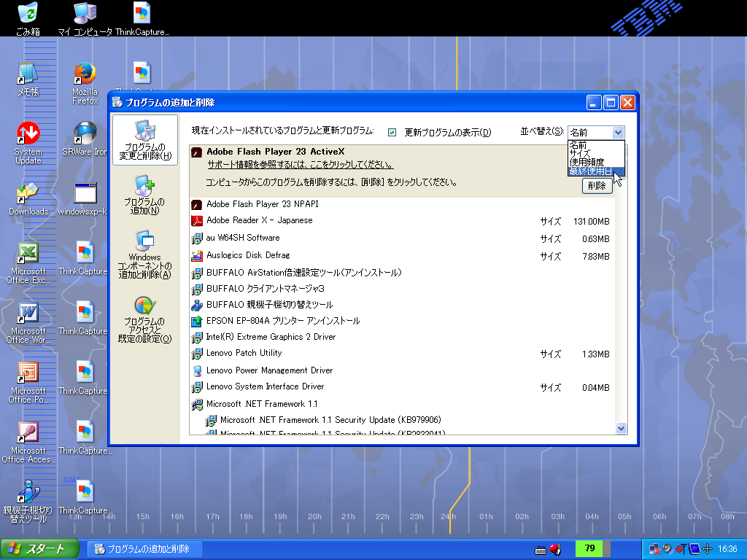Click the EPSON EP-804A printer uninstall icon
Viewport: 747px width, 560px height.
197,322
